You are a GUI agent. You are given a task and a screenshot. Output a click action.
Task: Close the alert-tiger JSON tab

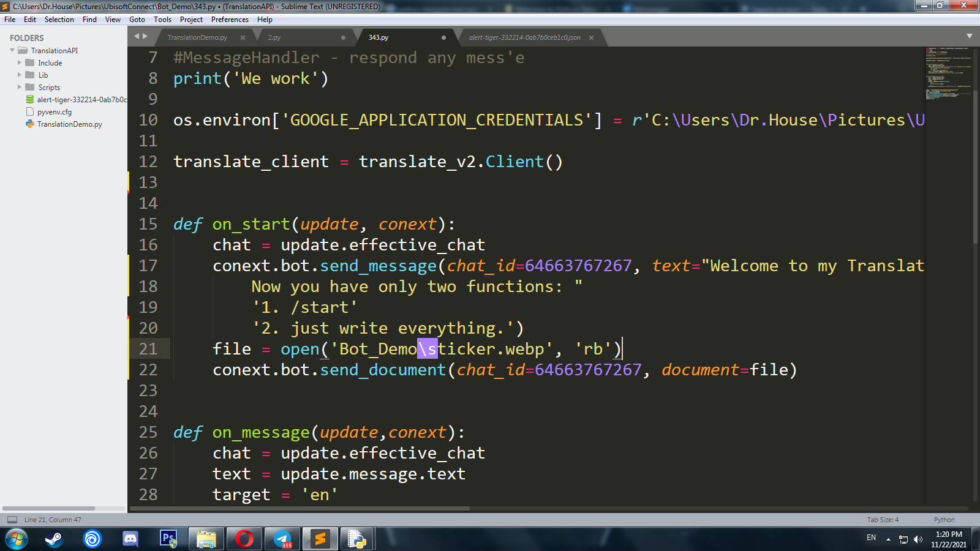(x=591, y=37)
